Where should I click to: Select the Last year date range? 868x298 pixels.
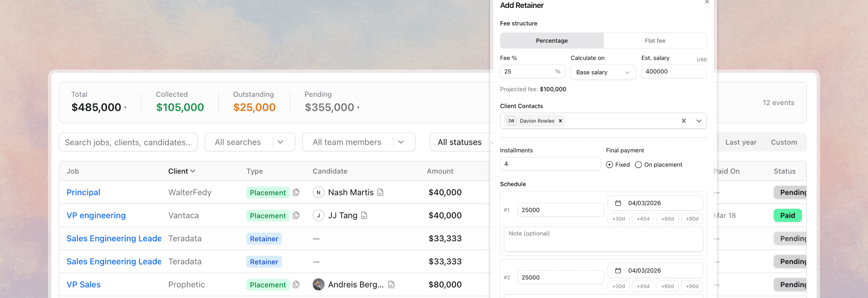[741, 142]
